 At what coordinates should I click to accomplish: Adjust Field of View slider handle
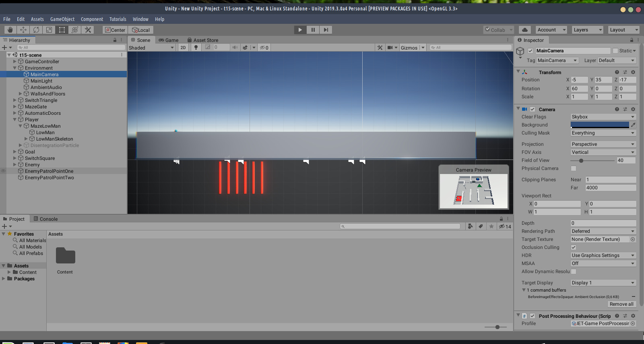[581, 160]
